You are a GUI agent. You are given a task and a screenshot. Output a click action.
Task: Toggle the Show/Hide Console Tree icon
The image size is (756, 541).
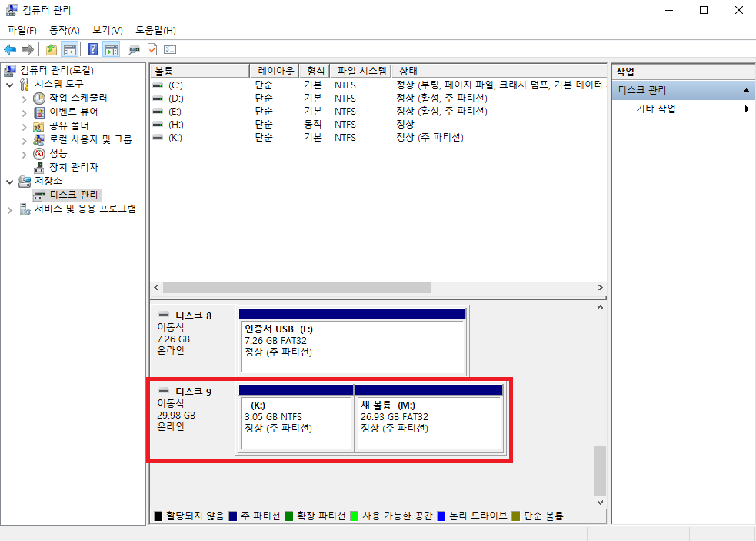[70, 49]
